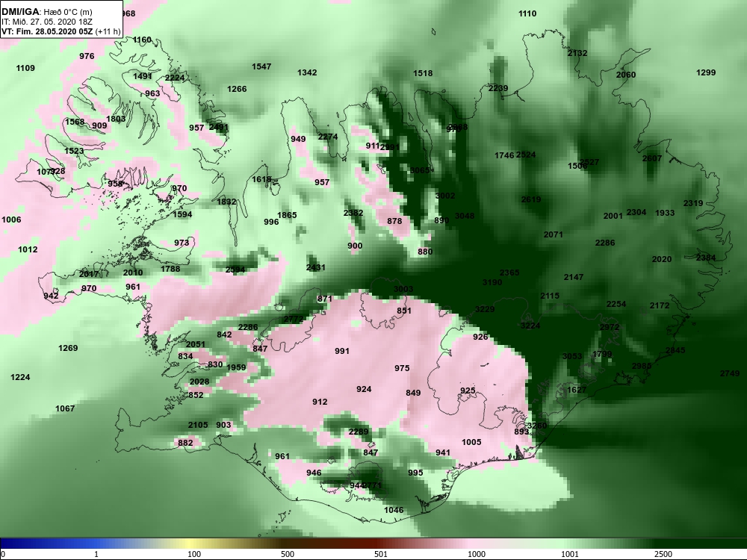Click the map value 1269

(68, 348)
